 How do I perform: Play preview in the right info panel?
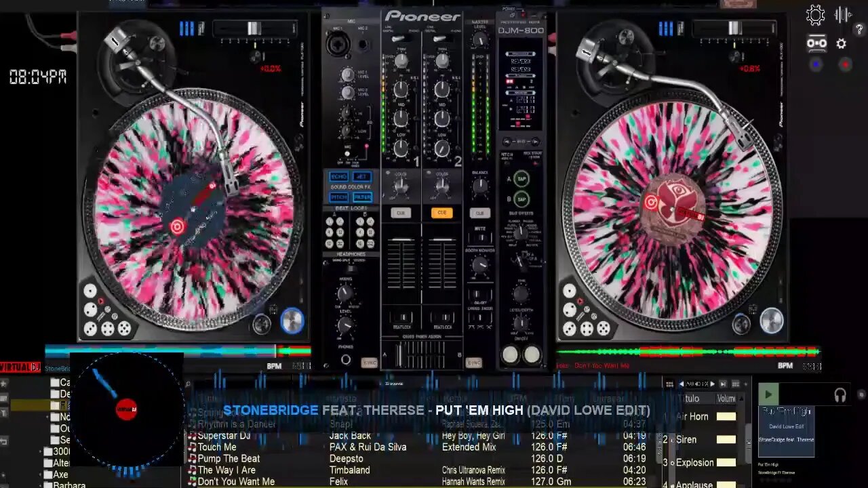[x=768, y=394]
